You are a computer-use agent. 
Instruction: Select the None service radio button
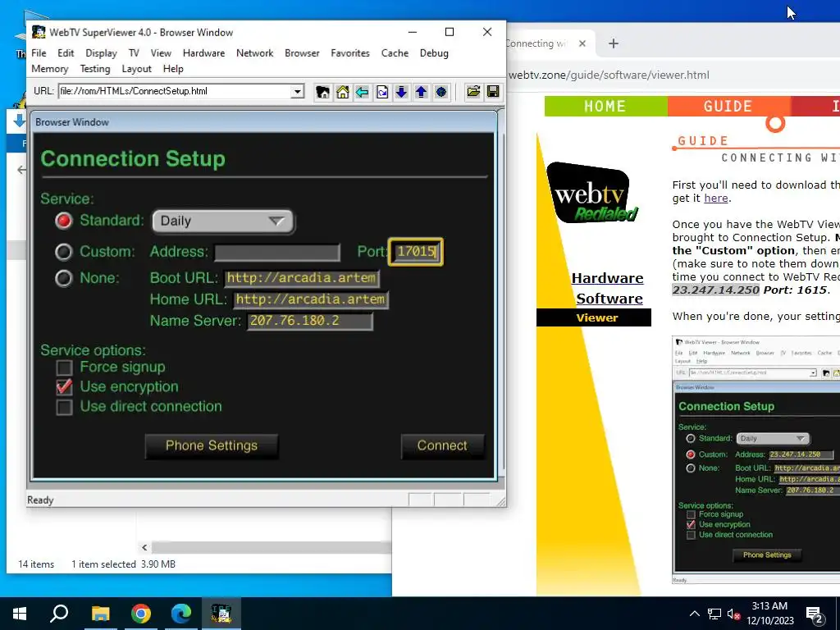tap(64, 278)
